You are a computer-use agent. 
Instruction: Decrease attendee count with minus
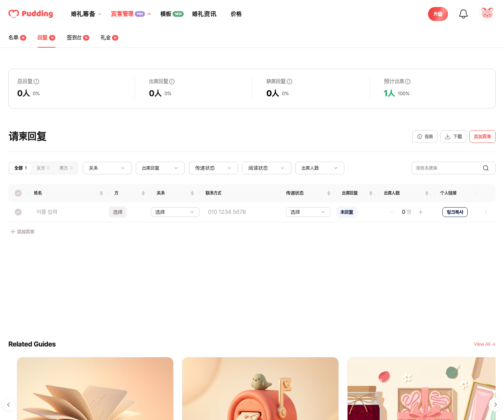[392, 212]
